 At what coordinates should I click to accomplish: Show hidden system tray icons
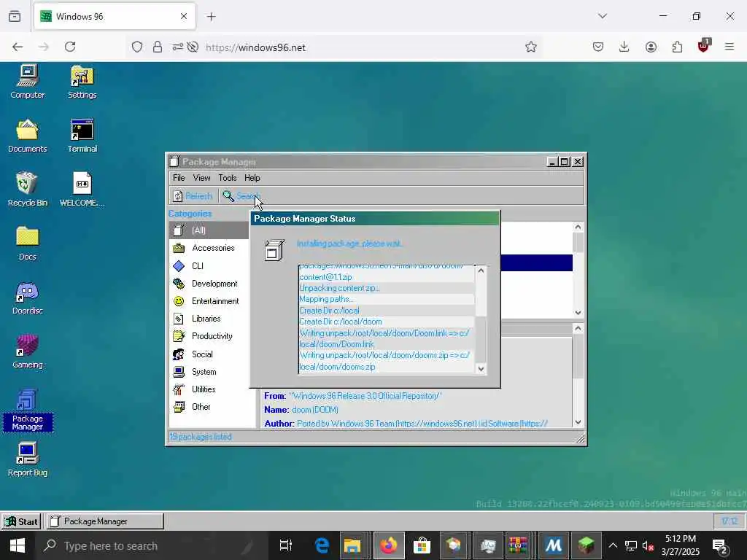[613, 545]
